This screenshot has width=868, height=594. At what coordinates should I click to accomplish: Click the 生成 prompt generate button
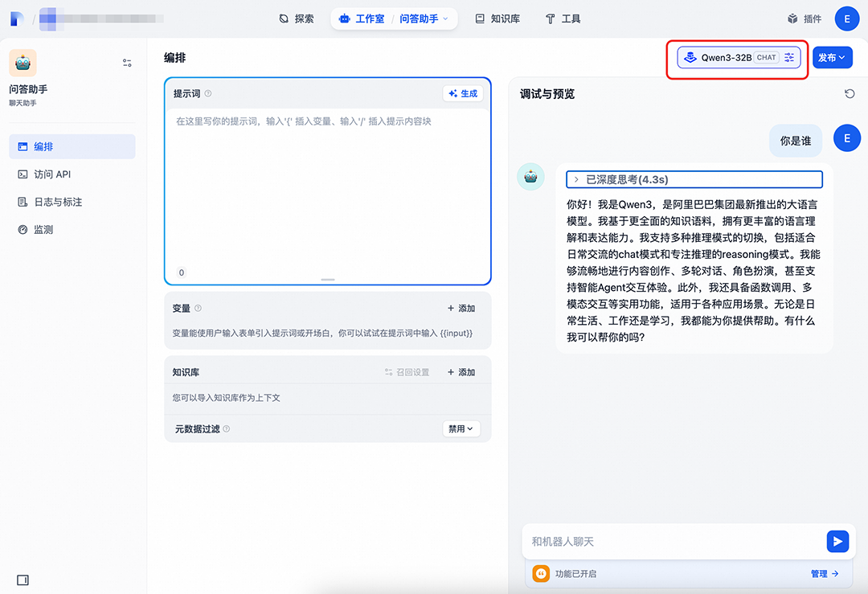pos(463,93)
